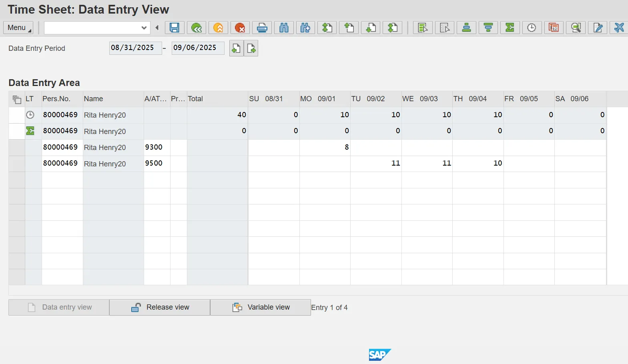Switch to Release view

click(x=160, y=307)
